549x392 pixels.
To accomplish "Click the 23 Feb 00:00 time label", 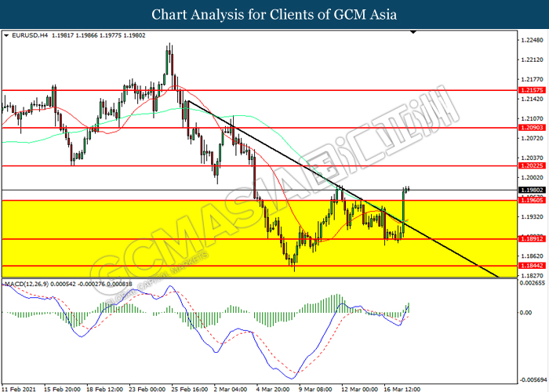I will [147, 389].
